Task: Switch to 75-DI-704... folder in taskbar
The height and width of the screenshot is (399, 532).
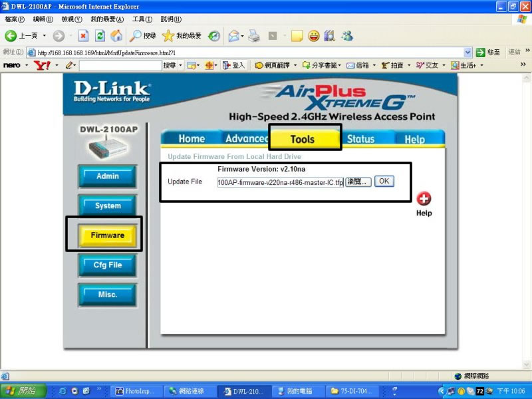Action: 351,391
